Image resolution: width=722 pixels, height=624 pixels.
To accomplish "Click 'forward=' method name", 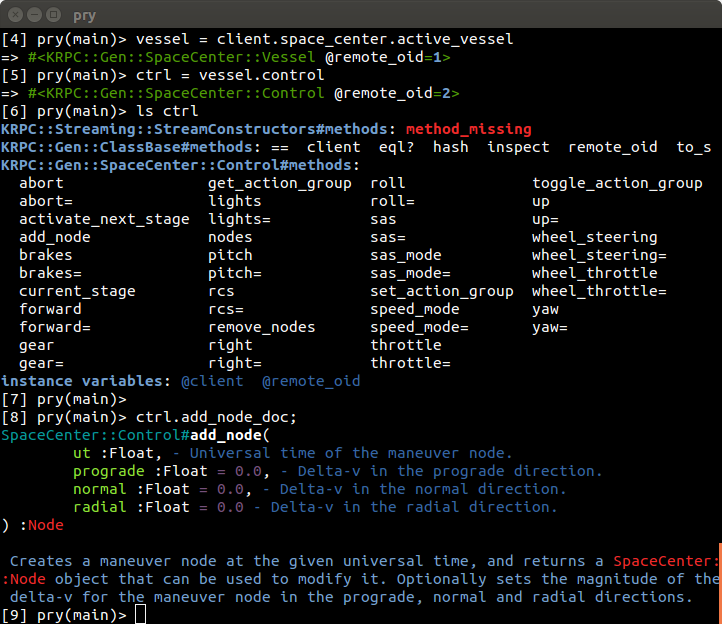I will coord(55,327).
